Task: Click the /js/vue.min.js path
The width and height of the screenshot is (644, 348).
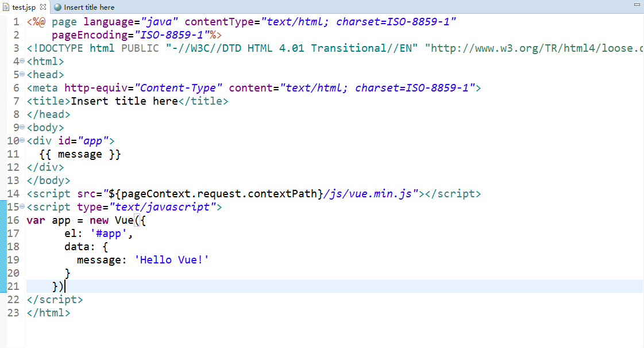Action: tap(368, 194)
